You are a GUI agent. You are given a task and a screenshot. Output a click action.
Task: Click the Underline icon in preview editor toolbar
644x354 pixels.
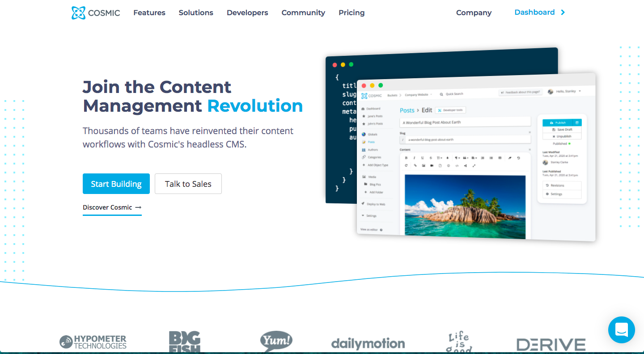coord(423,158)
